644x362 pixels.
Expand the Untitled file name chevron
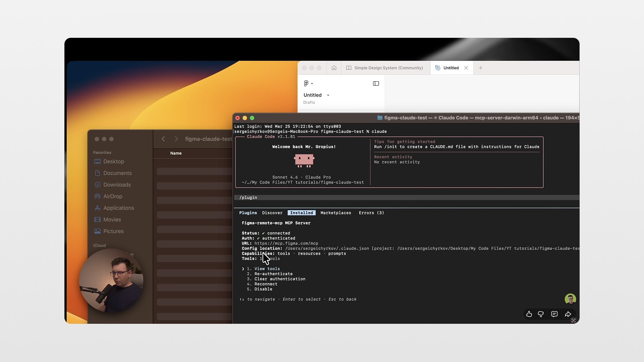tap(328, 95)
